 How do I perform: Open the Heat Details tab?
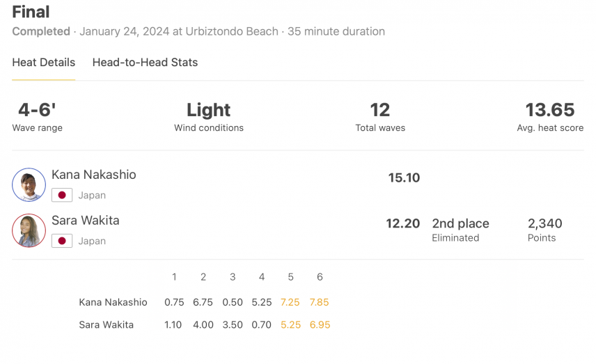click(43, 63)
